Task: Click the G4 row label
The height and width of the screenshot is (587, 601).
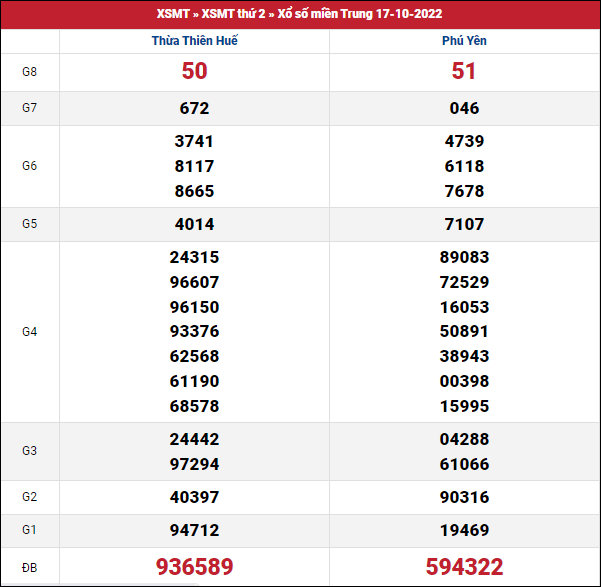Action: pos(30,331)
